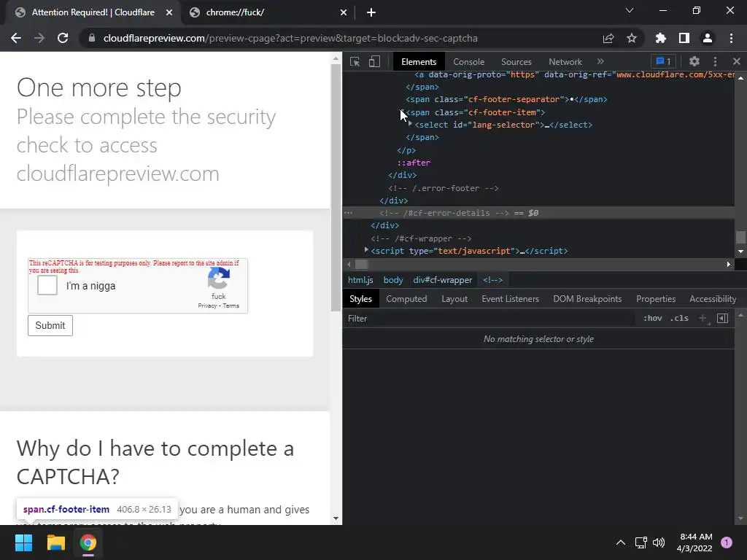Check the reCAPTCHA checkbox
This screenshot has width=747, height=560.
tap(47, 285)
